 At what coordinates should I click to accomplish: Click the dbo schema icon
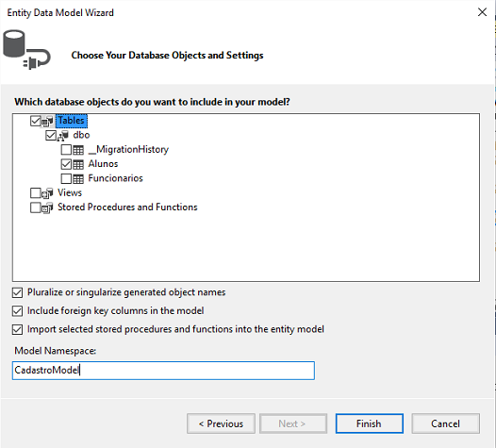[63, 136]
